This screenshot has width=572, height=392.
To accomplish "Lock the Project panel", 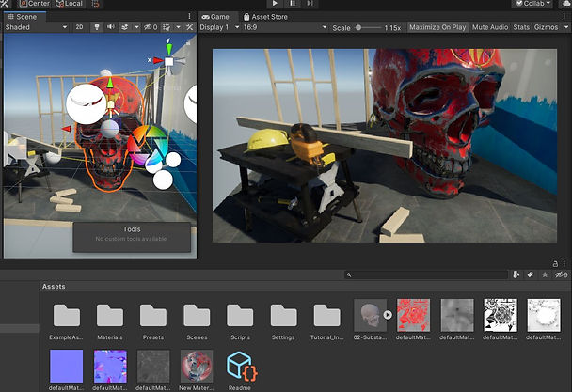I will (555, 263).
